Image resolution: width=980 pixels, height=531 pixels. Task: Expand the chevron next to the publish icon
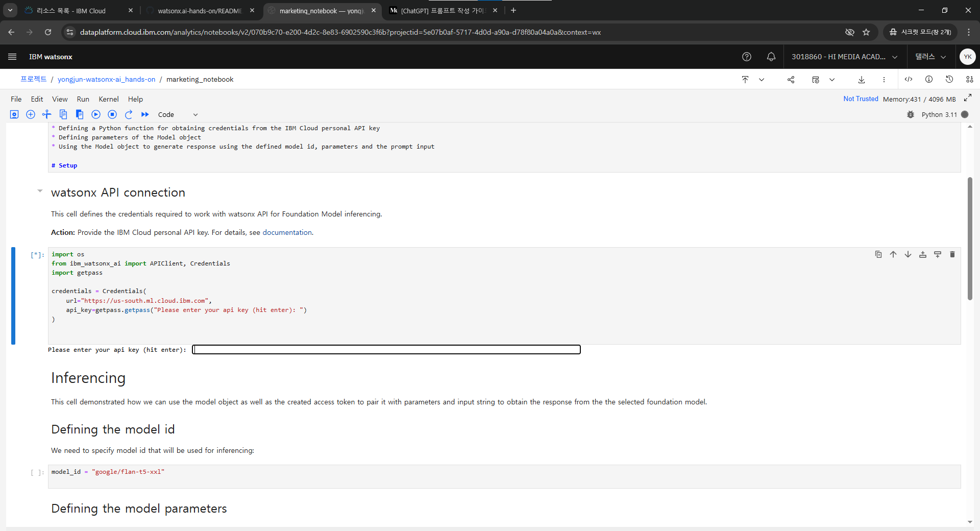coord(762,79)
